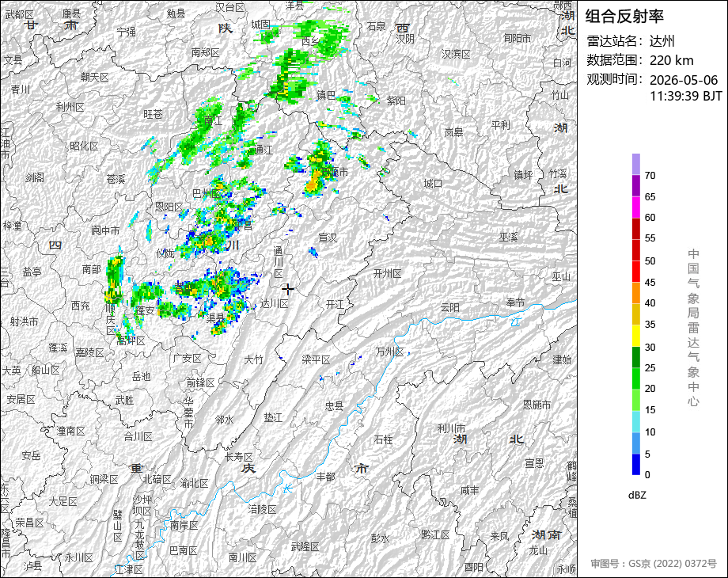Click the 黔江区 map label
The height and width of the screenshot is (578, 728).
click(x=435, y=534)
